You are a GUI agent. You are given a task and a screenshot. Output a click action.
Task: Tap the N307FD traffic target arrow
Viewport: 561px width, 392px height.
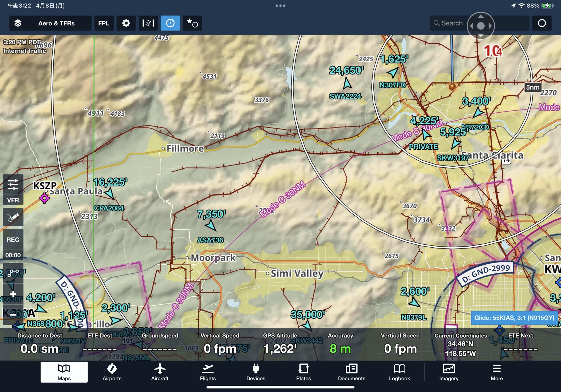click(393, 73)
